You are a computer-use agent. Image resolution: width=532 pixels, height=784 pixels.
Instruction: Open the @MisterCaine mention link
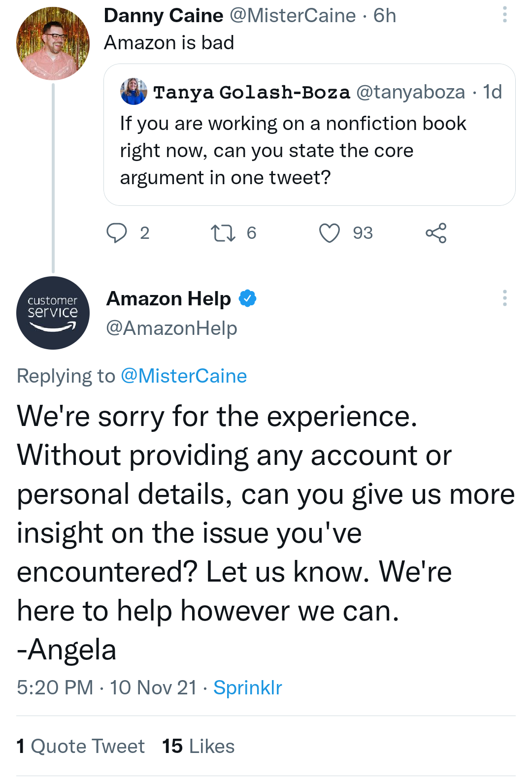point(184,376)
